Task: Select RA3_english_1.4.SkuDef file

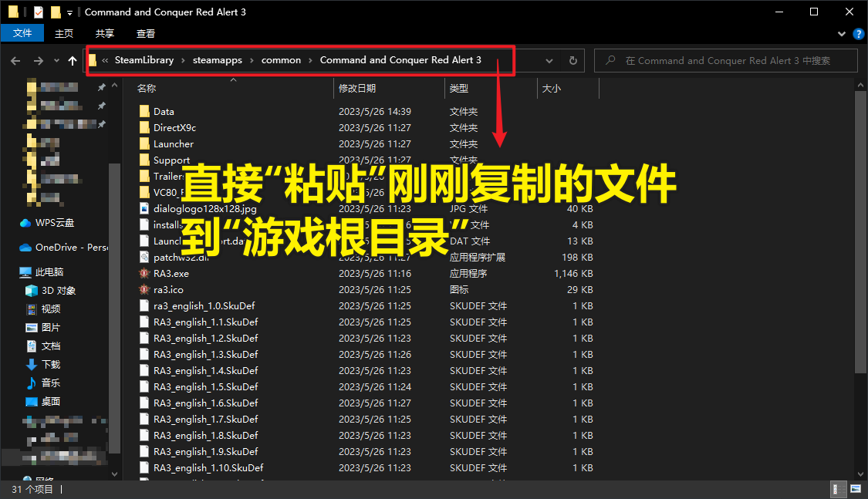Action: click(206, 371)
